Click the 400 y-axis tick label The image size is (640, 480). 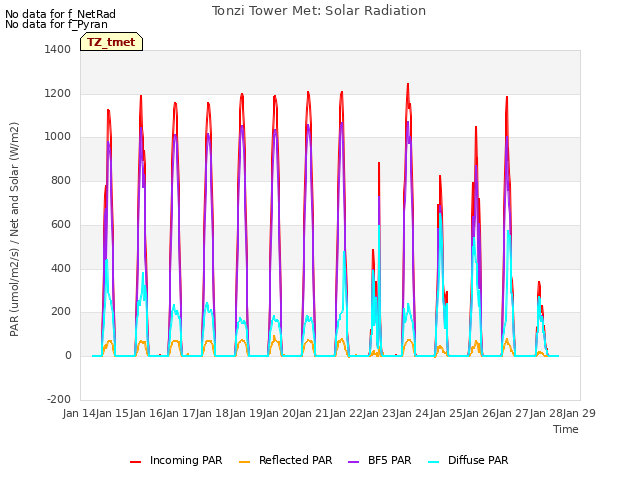[x=61, y=268]
